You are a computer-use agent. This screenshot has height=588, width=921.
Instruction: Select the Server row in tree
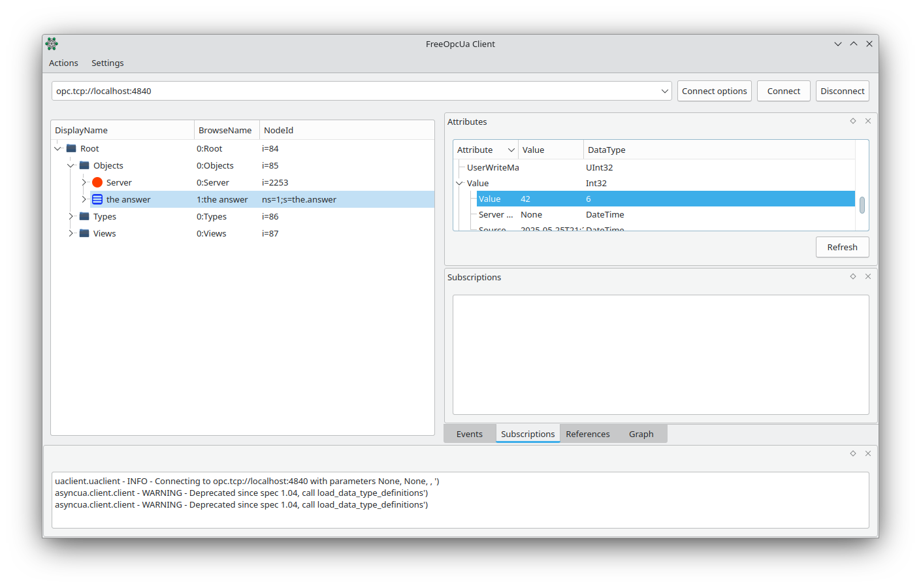pos(242,182)
